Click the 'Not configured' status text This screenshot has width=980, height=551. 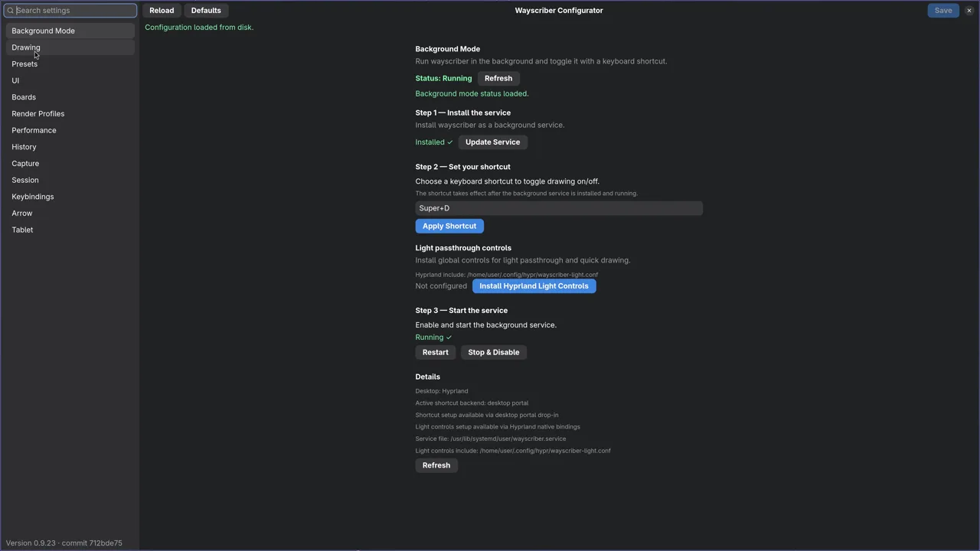point(441,286)
